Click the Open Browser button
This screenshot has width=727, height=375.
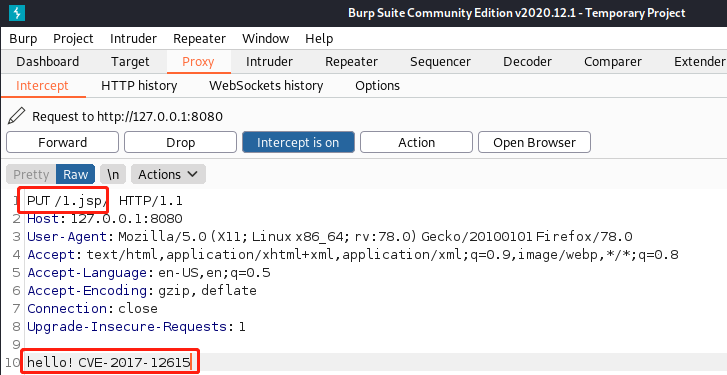coord(535,142)
